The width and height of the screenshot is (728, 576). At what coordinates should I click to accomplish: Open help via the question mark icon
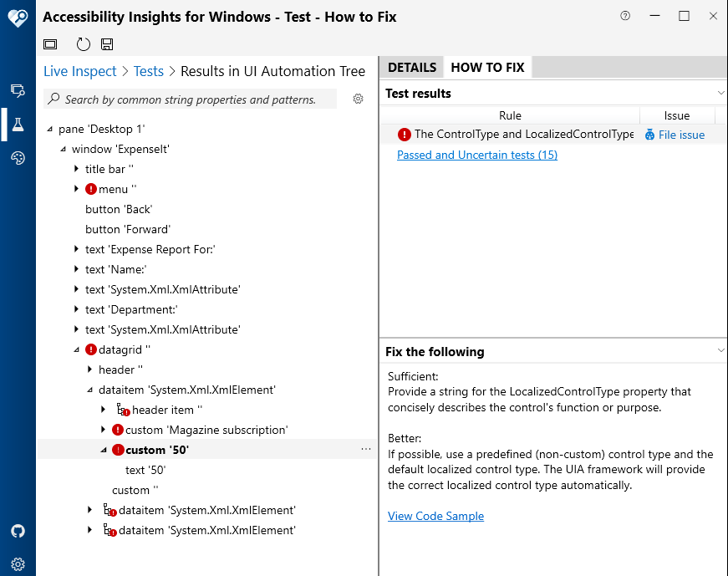pyautogui.click(x=624, y=15)
